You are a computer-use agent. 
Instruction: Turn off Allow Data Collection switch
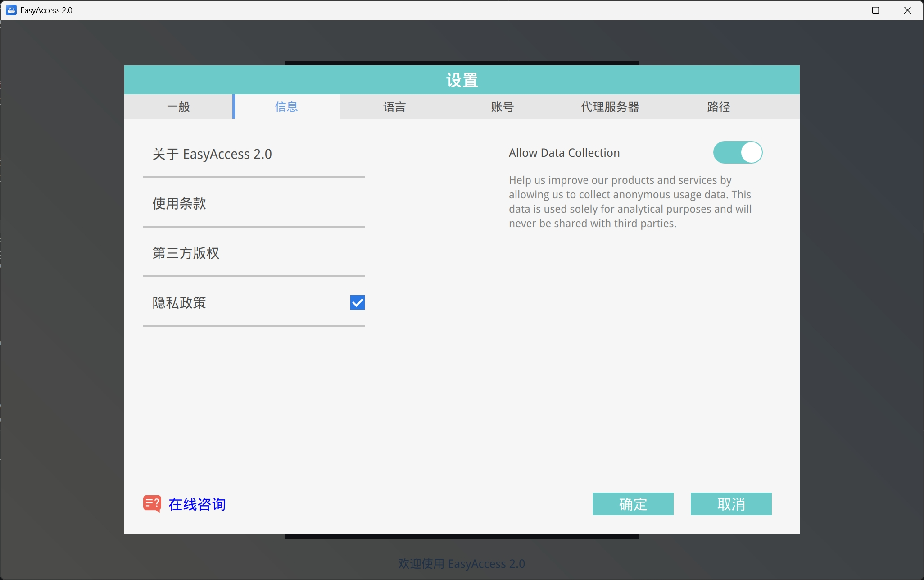(x=738, y=152)
